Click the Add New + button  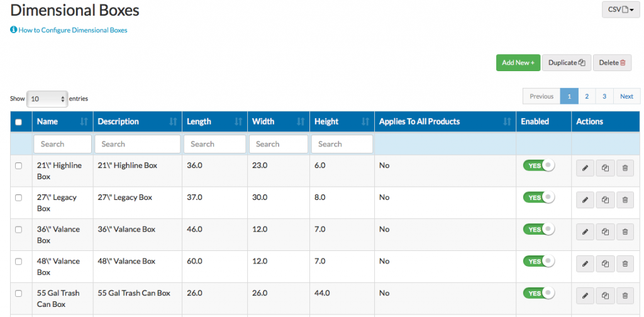click(518, 63)
